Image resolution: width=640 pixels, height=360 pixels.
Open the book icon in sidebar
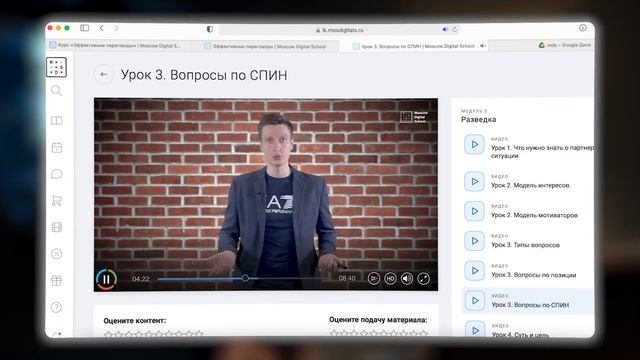tap(57, 120)
